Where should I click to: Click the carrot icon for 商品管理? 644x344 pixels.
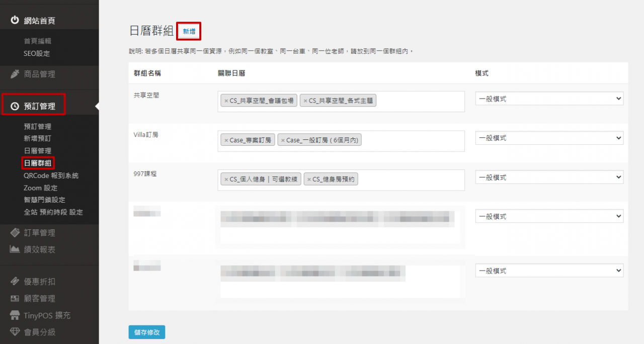[15, 74]
